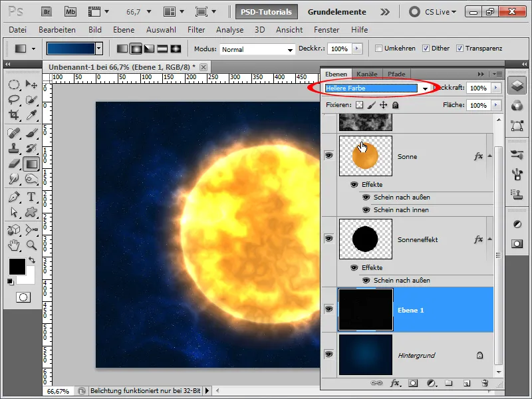Select Grundelemente workspace
The image size is (532, 399).
point(337,12)
